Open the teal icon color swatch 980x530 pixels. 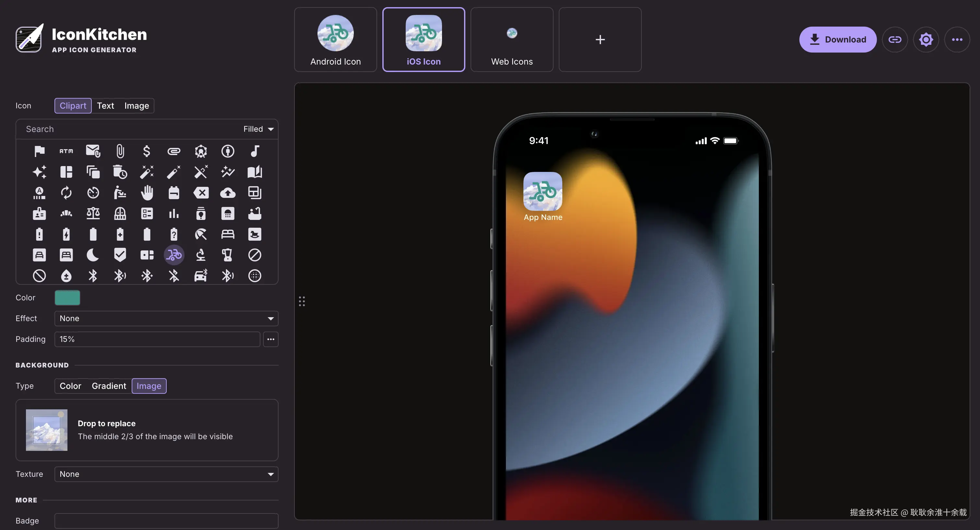[x=67, y=297]
